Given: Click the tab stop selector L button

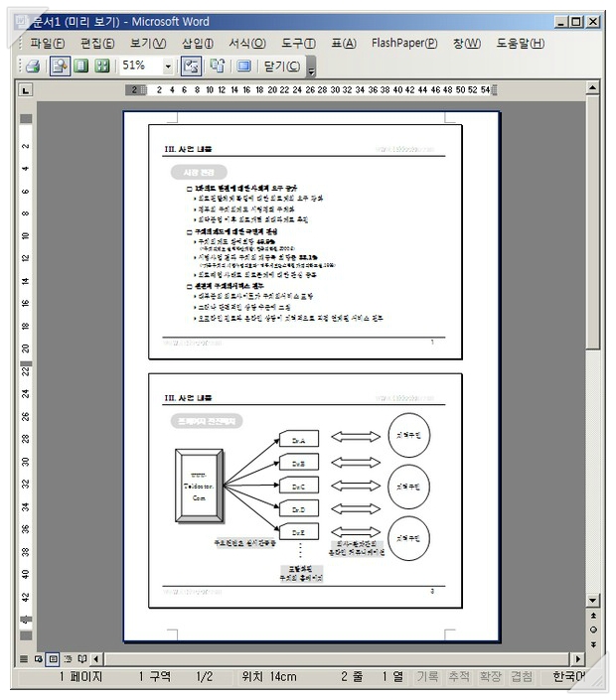Looking at the screenshot, I should pyautogui.click(x=26, y=90).
